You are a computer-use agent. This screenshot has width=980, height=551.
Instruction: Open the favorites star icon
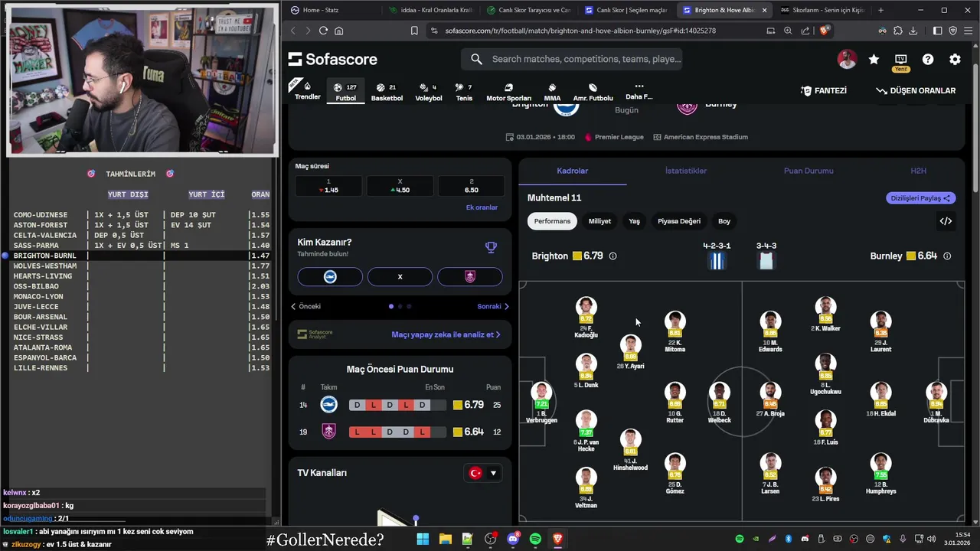[874, 59]
